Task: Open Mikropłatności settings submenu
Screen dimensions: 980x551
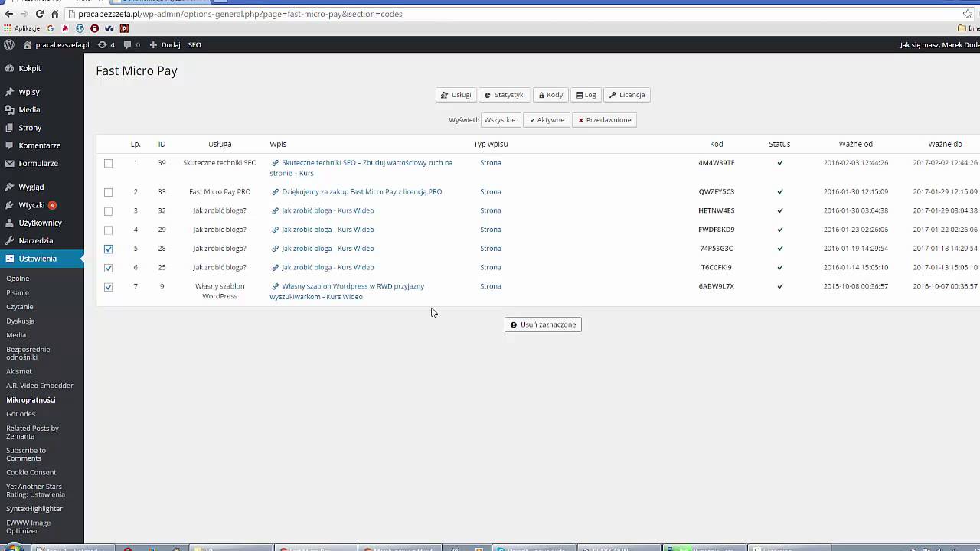Action: [31, 399]
